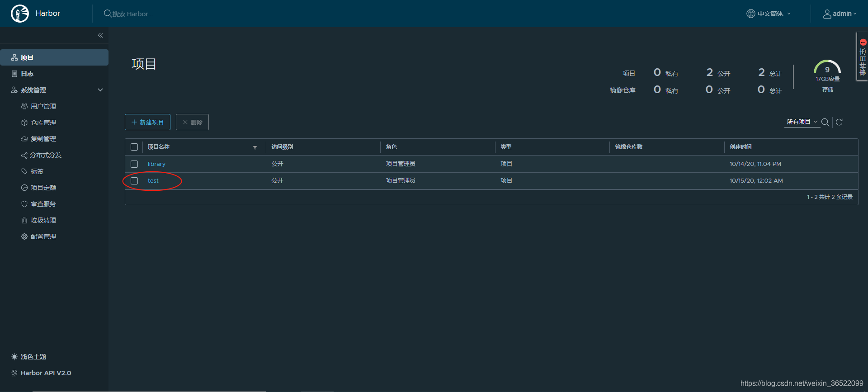
Task: Click the 垃圾清理 trash icon
Action: 24,220
